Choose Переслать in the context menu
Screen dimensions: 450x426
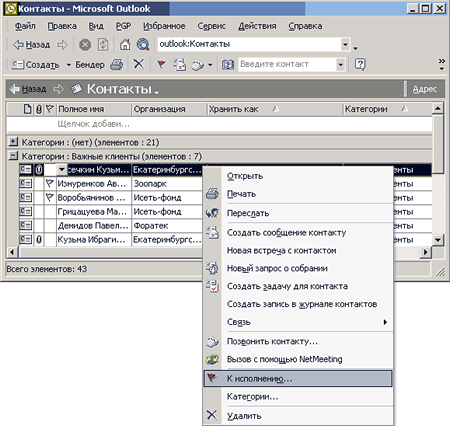298,213
